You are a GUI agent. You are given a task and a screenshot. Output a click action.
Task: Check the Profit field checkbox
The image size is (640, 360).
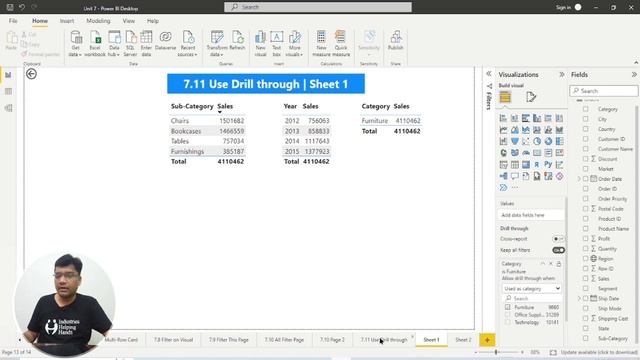(586, 238)
